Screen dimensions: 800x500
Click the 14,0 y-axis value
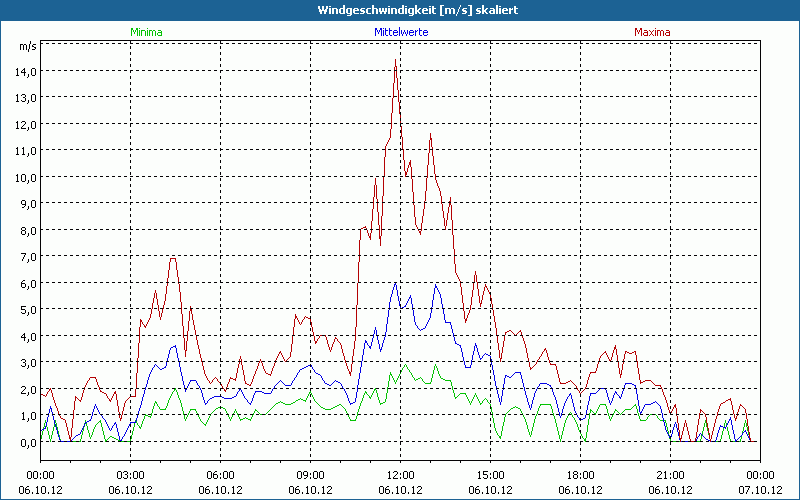point(26,71)
